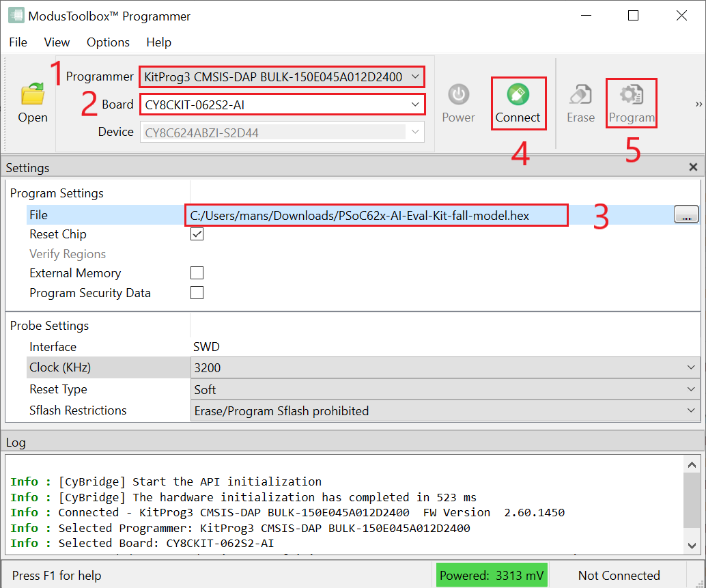This screenshot has width=706, height=588.
Task: Click the ModusToolbox Programmer app icon
Action: pos(16,15)
